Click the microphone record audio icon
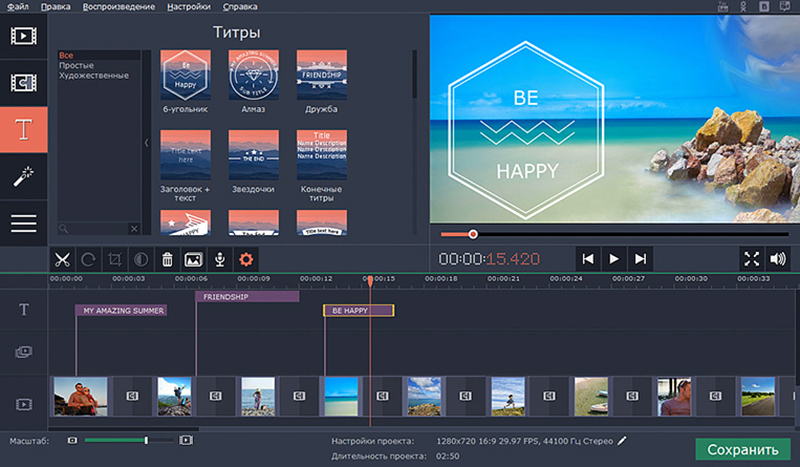800x467 pixels. [x=218, y=259]
